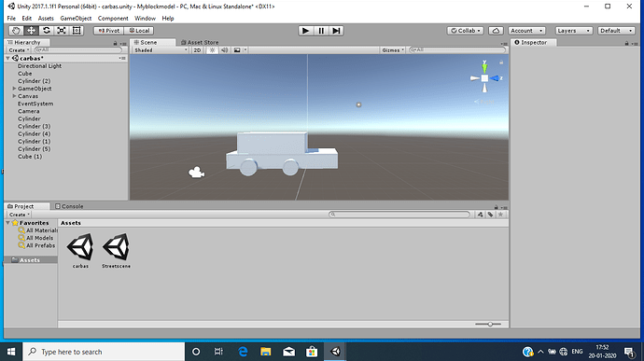Open the Streetscene scene asset
Screen dimensions: 644x361
coord(117,251)
